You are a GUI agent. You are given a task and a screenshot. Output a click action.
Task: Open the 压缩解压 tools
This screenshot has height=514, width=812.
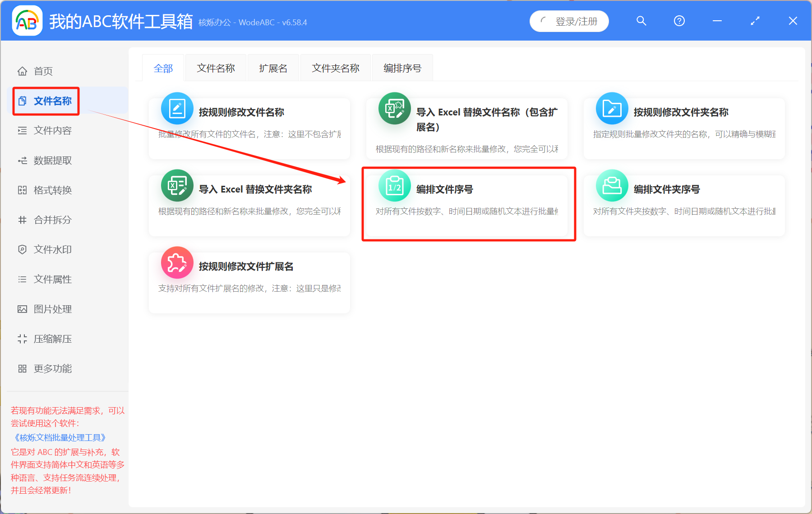(53, 339)
